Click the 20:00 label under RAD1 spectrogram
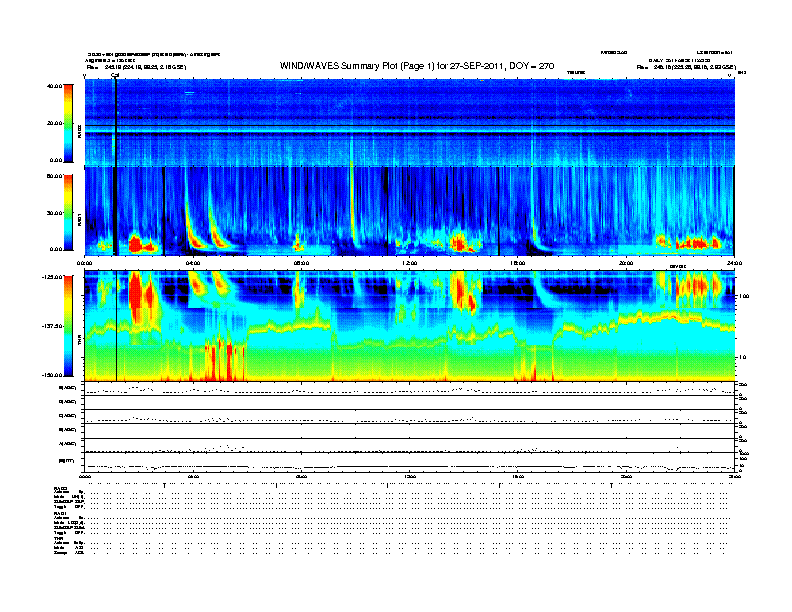This screenshot has width=792, height=612. click(626, 263)
